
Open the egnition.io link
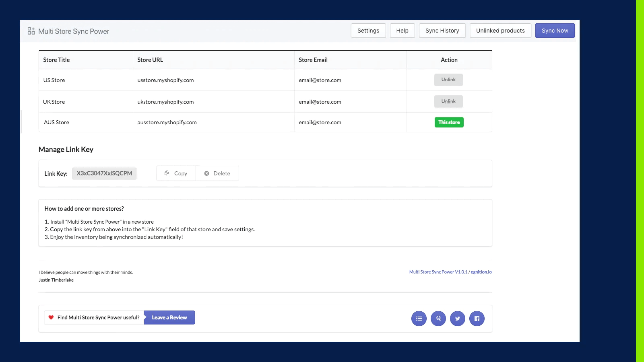tap(481, 272)
